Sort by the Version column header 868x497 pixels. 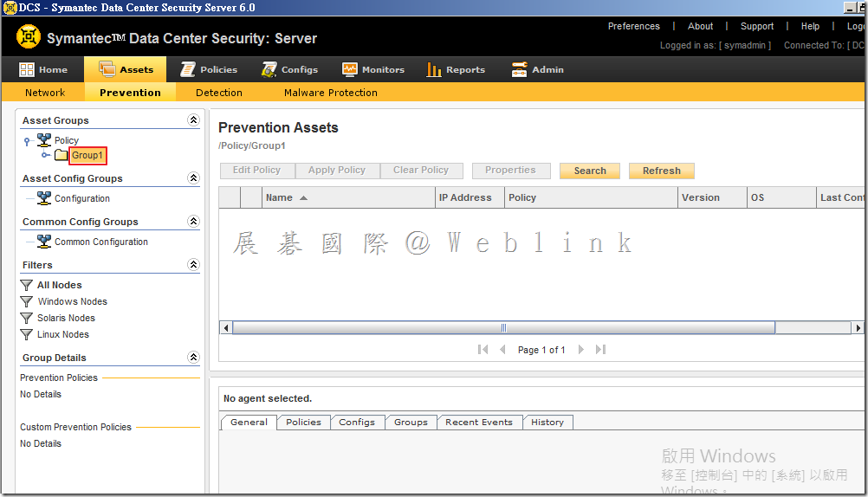click(712, 197)
